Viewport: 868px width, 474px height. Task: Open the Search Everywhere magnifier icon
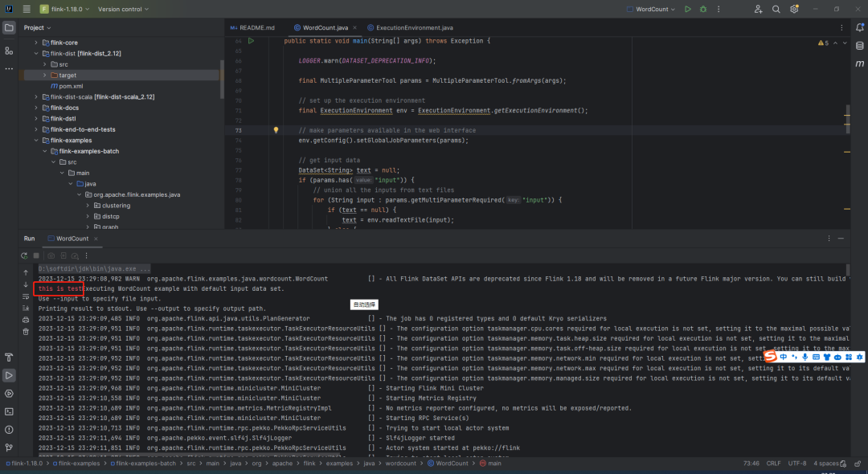tap(776, 9)
